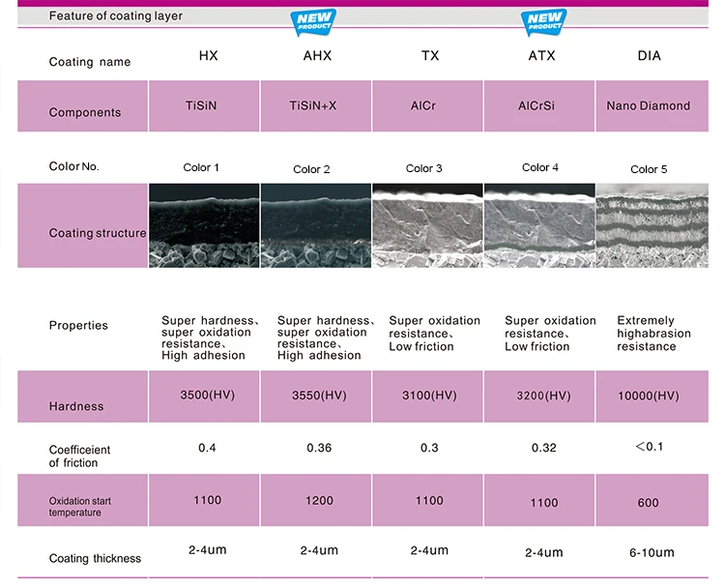The image size is (725, 588).
Task: Click the AlCr components cell
Action: click(427, 106)
